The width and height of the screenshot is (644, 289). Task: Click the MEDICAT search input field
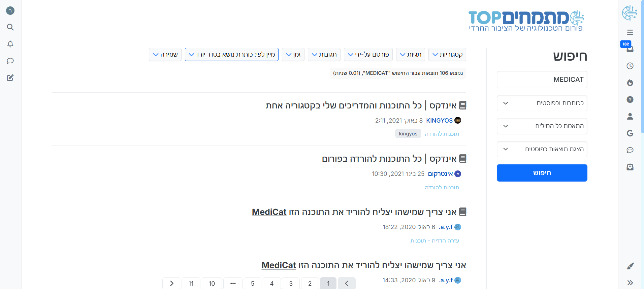pos(542,79)
